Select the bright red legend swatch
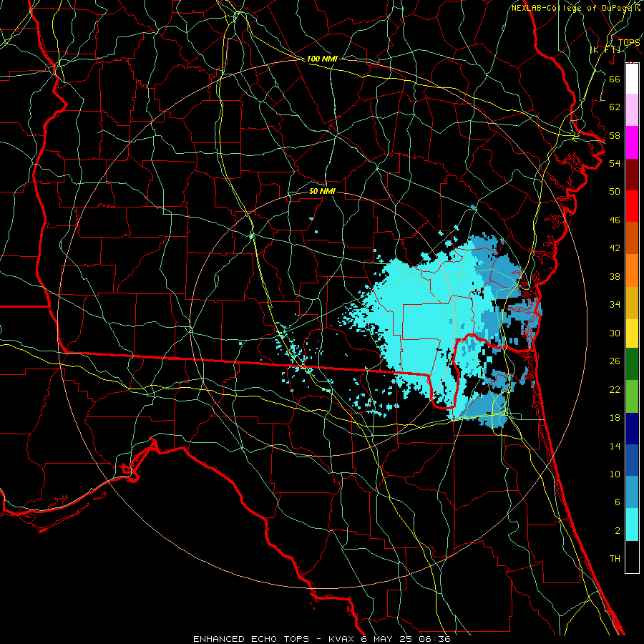 632,206
